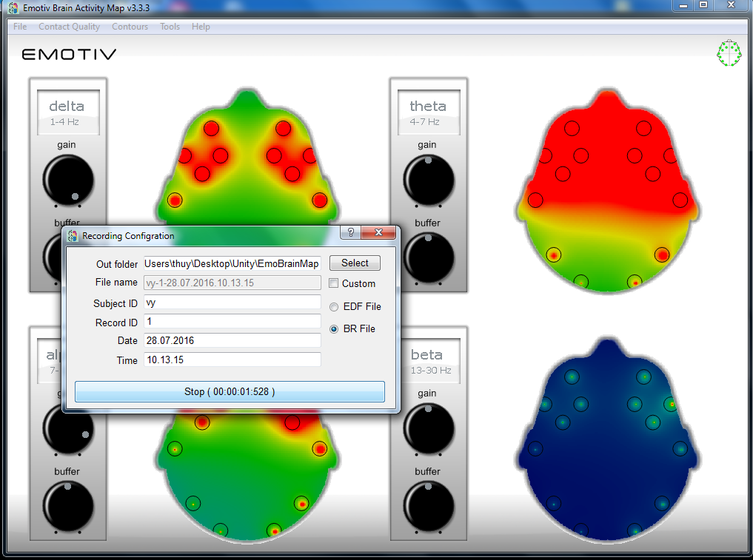This screenshot has height=560, width=753.
Task: Click the Emotiv app icon in title bar
Action: coord(9,7)
